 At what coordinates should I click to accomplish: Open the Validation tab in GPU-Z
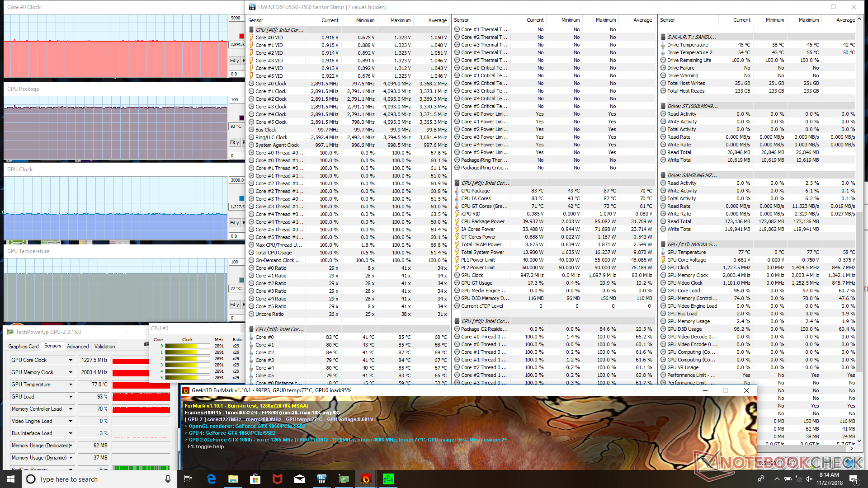point(104,347)
